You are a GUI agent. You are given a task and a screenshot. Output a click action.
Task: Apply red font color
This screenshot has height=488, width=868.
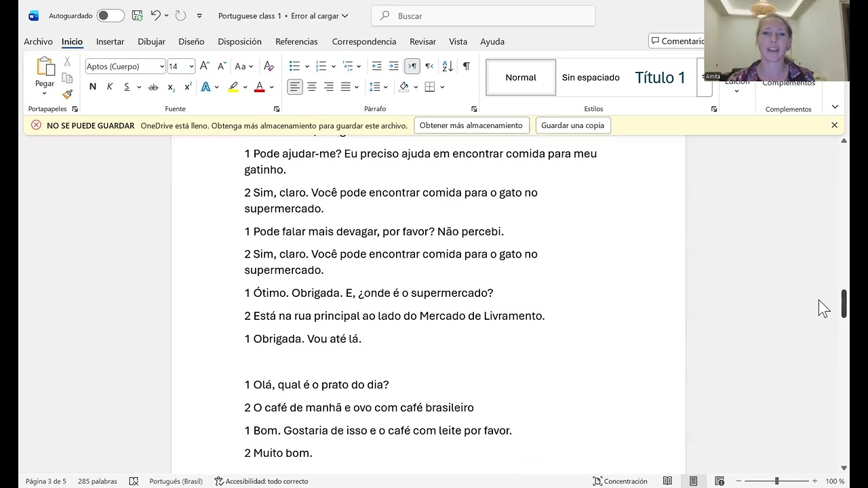click(x=259, y=87)
